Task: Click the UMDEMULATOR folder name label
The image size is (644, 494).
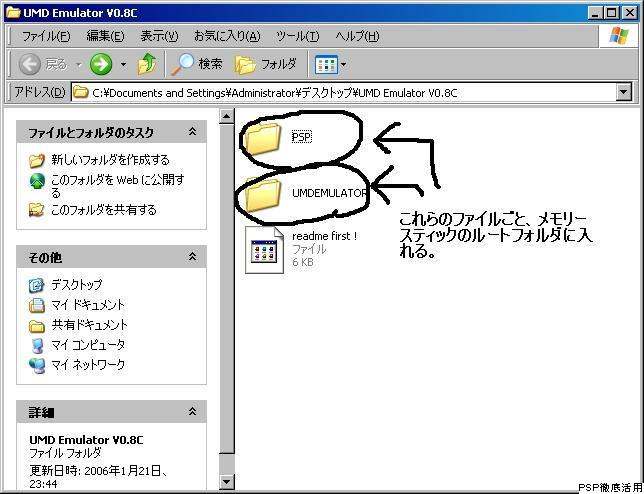Action: (x=329, y=193)
